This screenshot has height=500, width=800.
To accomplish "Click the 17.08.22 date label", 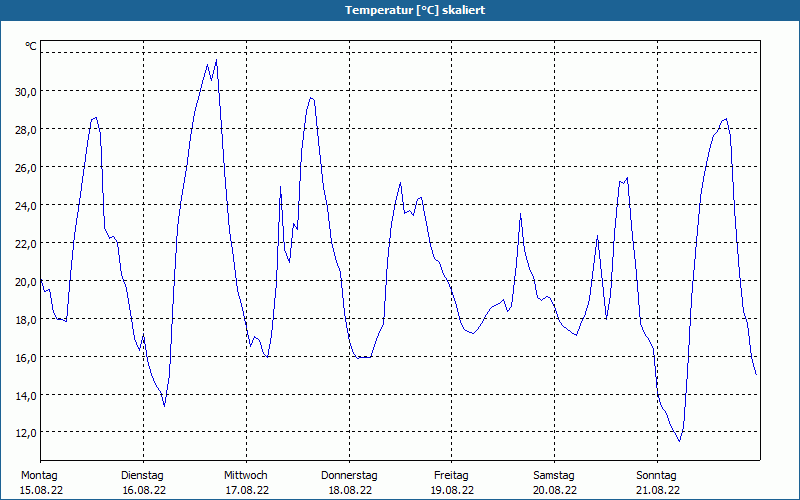I will click(x=247, y=490).
